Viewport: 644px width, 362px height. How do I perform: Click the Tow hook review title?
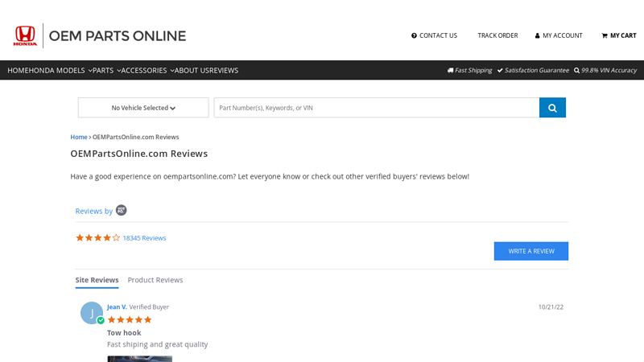[x=124, y=333]
